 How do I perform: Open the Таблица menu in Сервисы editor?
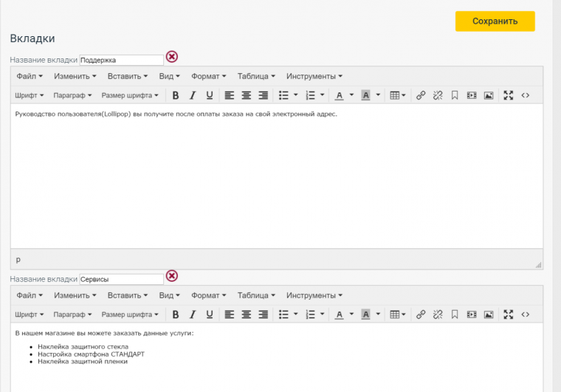coord(256,295)
